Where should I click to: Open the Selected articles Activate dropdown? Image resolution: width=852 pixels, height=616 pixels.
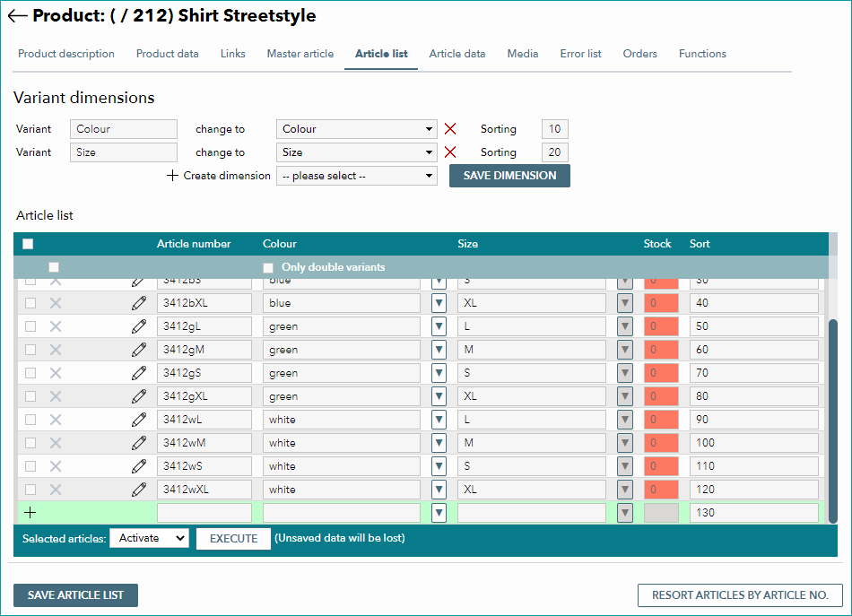click(150, 538)
